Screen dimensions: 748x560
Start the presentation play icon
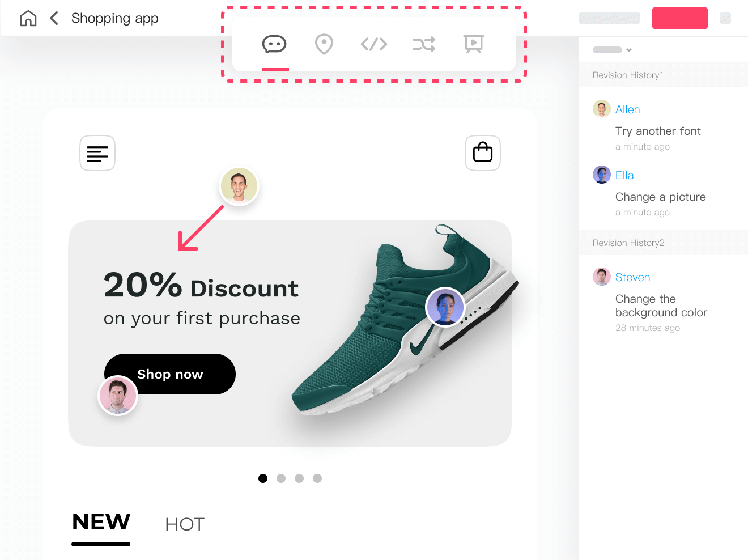[x=474, y=44]
